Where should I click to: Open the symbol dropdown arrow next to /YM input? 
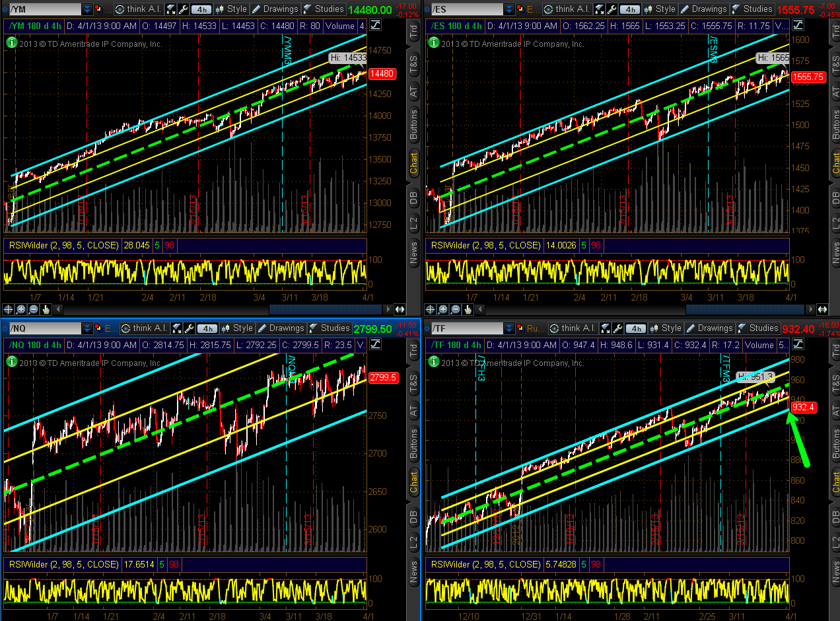tap(87, 9)
